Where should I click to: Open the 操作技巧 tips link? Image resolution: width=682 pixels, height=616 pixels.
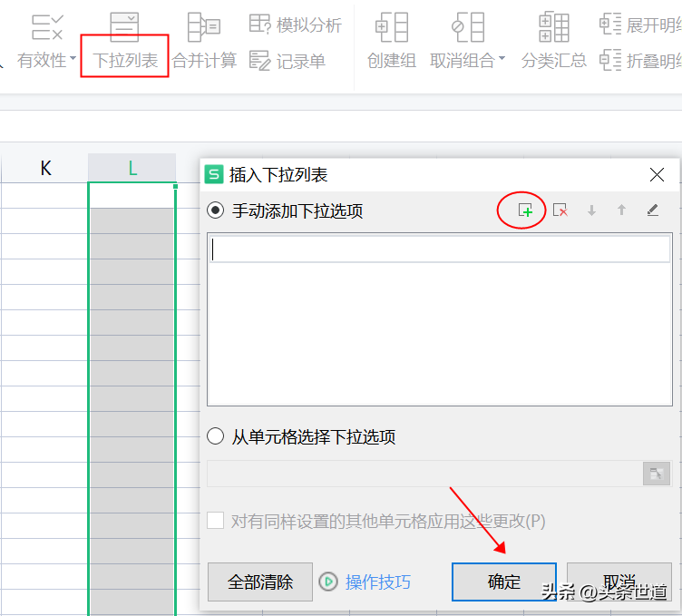click(x=378, y=582)
